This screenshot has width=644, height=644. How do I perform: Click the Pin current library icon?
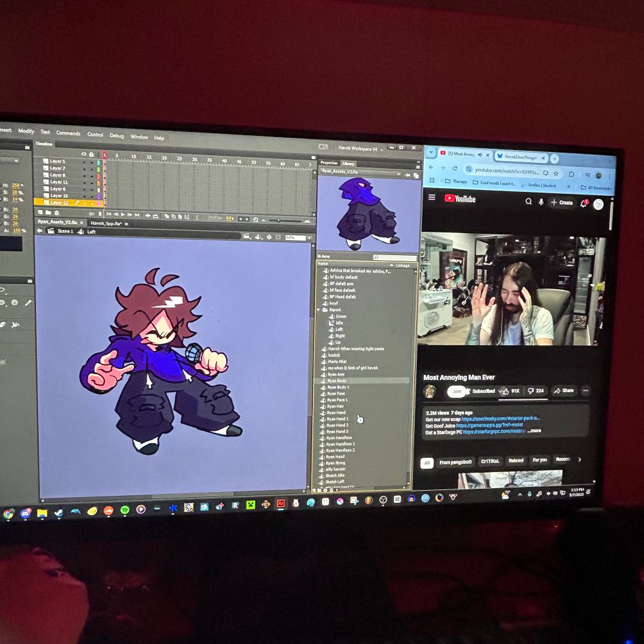pyautogui.click(x=408, y=175)
